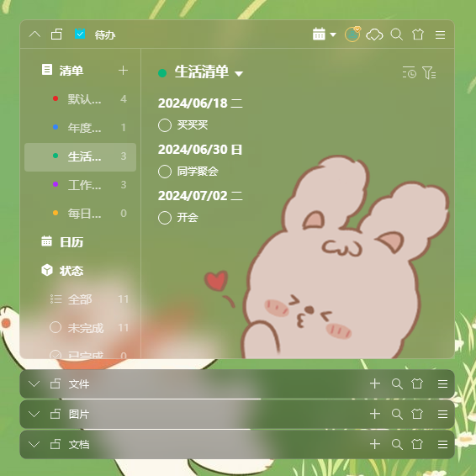
Task: Click the 文档 panel title
Action: point(79,445)
